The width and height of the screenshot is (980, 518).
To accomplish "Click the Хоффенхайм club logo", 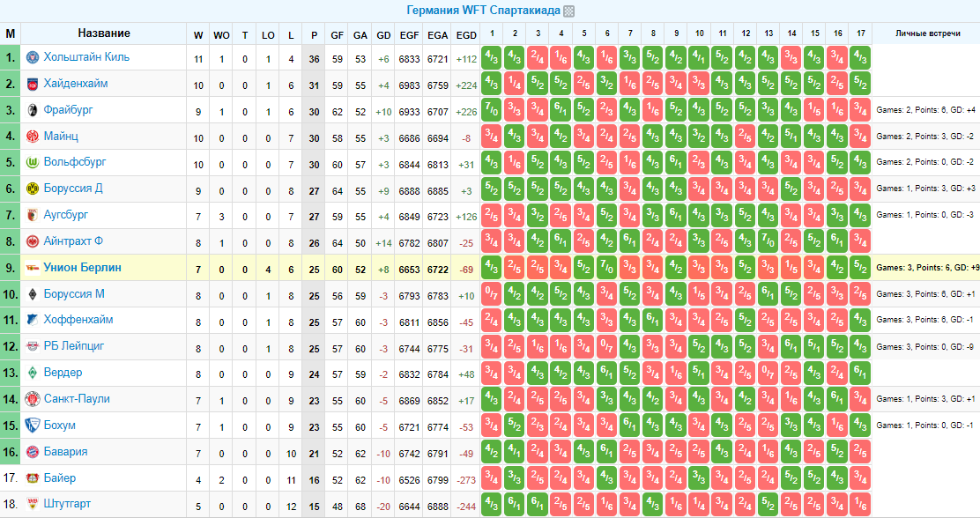I will coord(33,321).
